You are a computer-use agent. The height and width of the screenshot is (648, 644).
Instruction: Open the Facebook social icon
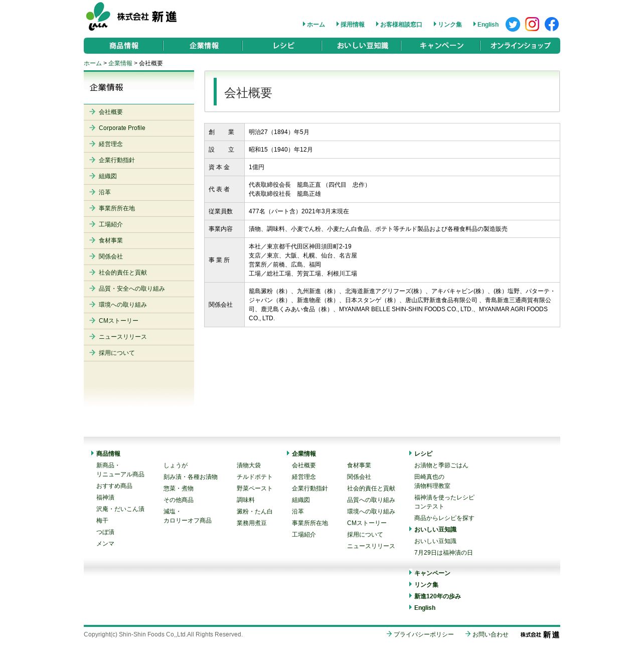[x=552, y=24]
